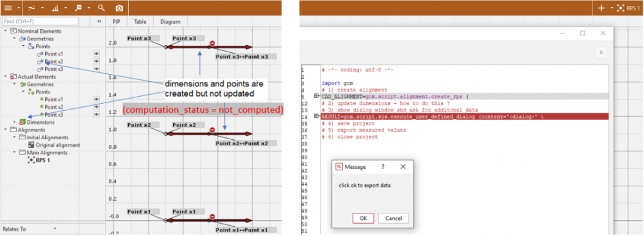This screenshot has height=236, width=644.
Task: Click the nominal Points group icon
Action: (31, 46)
